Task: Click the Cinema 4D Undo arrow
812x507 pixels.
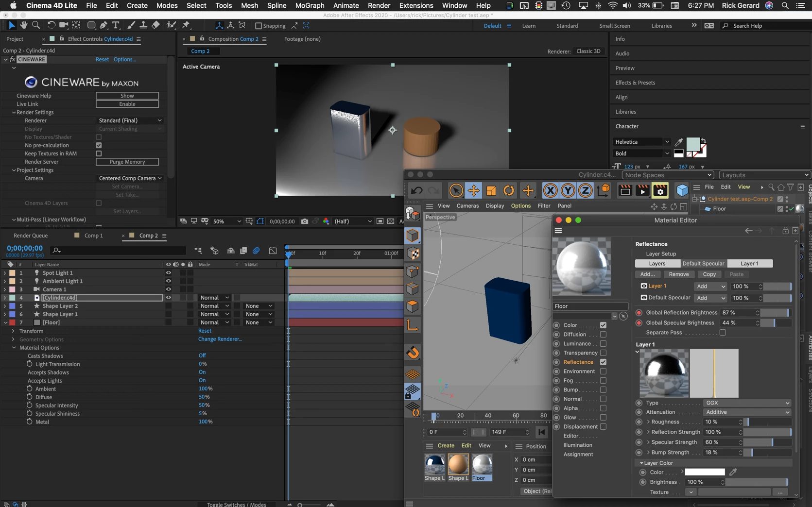Action: 416,191
